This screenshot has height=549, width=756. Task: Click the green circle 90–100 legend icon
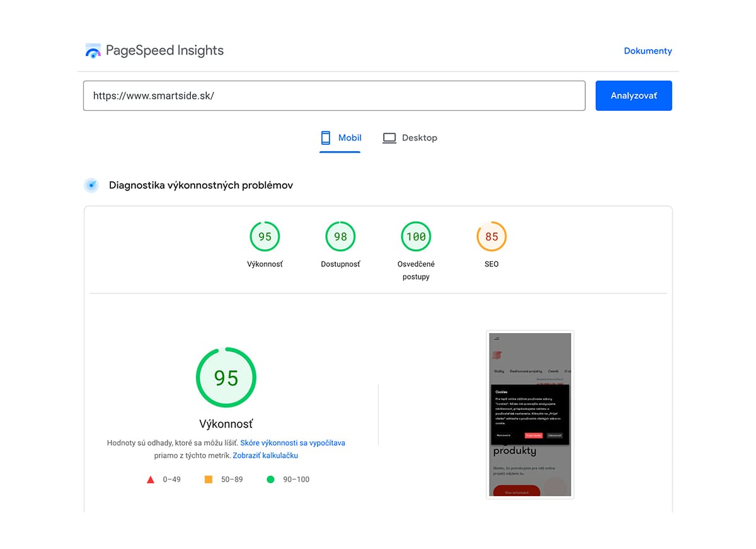pos(270,480)
